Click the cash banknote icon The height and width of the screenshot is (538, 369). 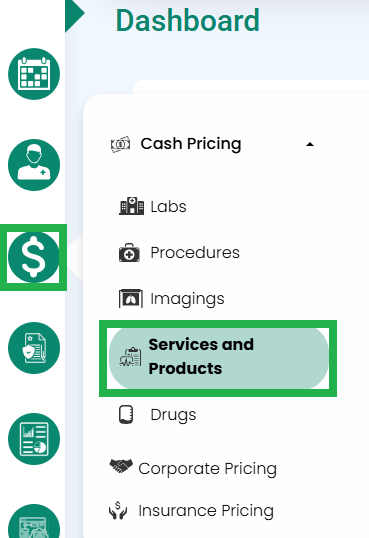click(x=120, y=144)
